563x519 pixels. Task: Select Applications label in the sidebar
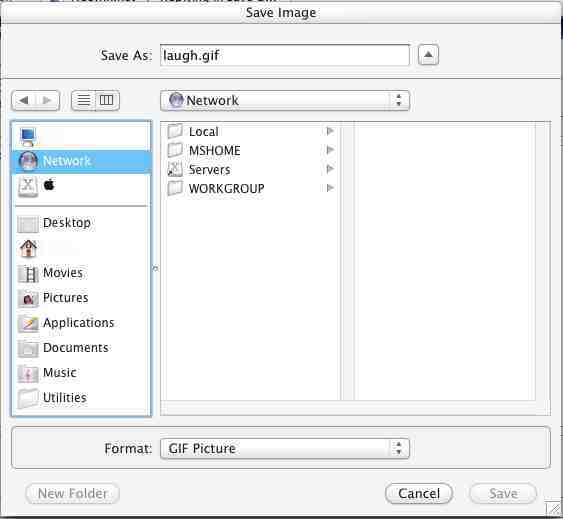point(79,323)
